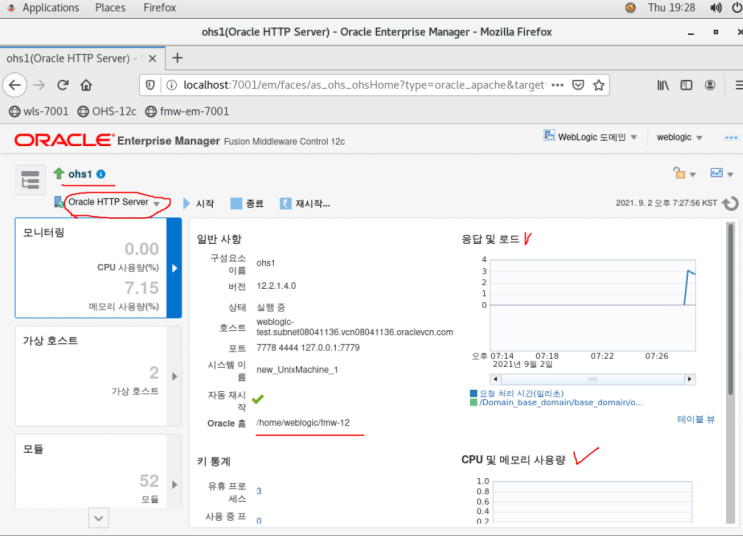743x536 pixels.
Task: Click the system name new_UnixMachine_1
Action: (x=297, y=370)
